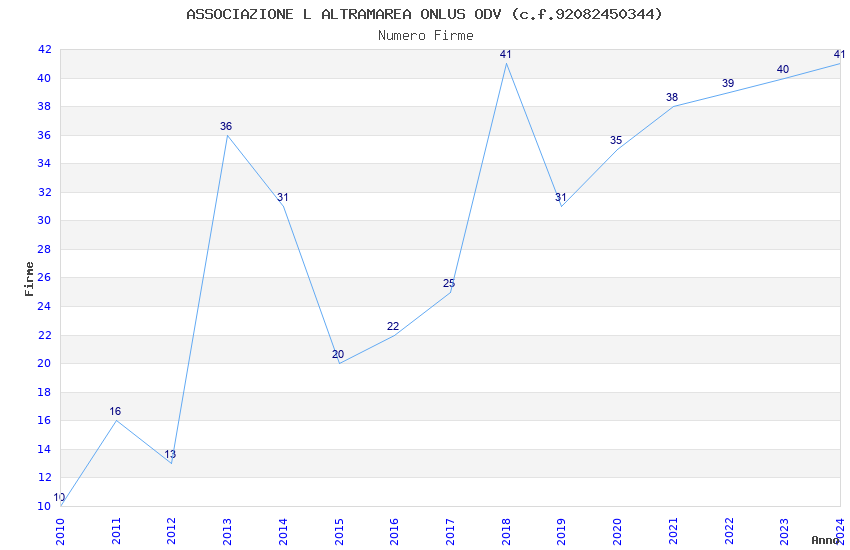The width and height of the screenshot is (850, 550).
Task: Select the 2020 year label
Action: pyautogui.click(x=617, y=531)
